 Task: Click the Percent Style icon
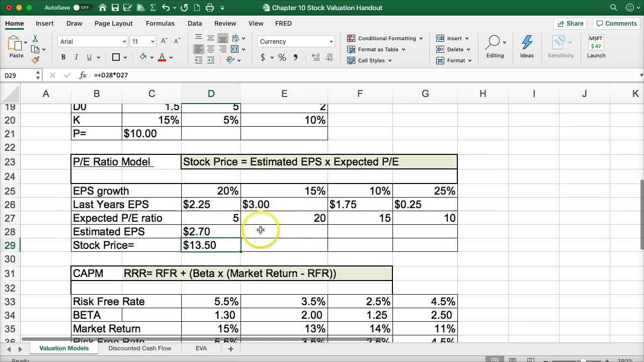(x=281, y=57)
